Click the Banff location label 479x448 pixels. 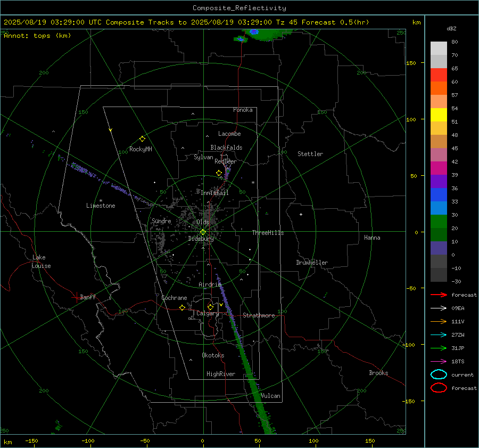coord(88,297)
